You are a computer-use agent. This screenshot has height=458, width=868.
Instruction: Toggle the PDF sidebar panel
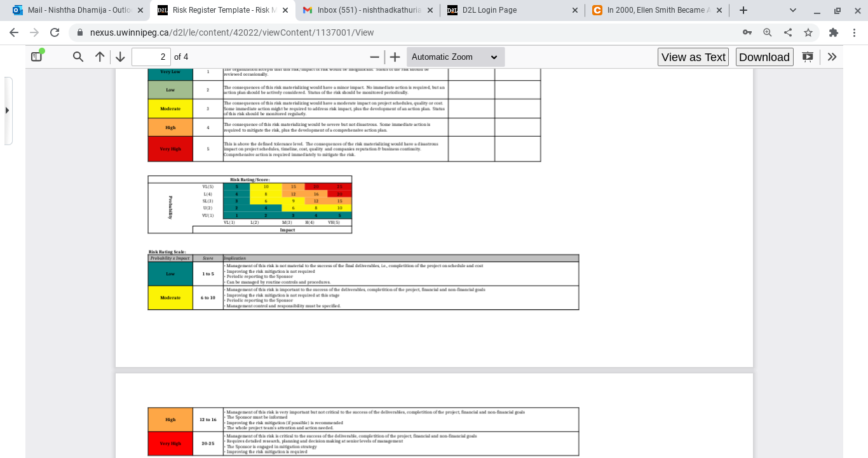point(36,56)
